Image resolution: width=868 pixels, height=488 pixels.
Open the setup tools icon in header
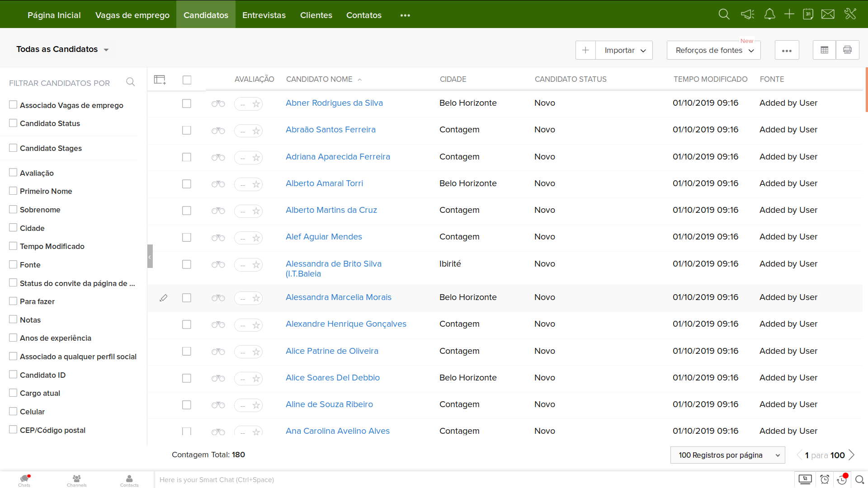pyautogui.click(x=850, y=14)
